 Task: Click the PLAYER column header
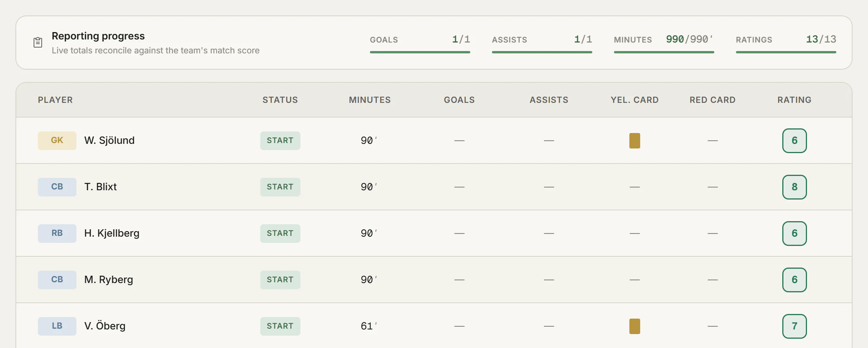55,100
